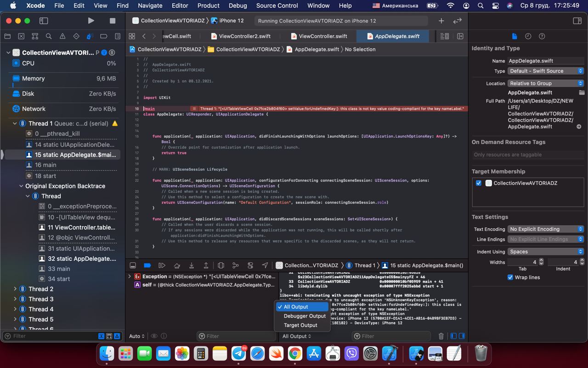588x368 pixels.
Task: Toggle the Navigator sidebar visibility icon
Action: (44, 21)
